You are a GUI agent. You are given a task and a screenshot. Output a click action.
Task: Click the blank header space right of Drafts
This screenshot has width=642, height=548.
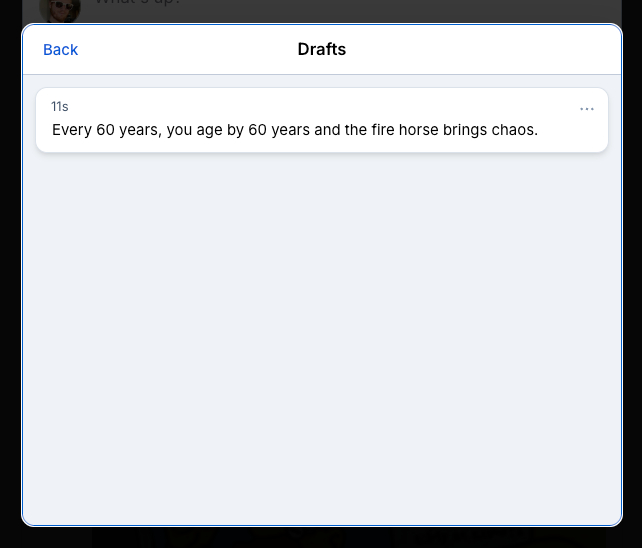[x=480, y=50]
